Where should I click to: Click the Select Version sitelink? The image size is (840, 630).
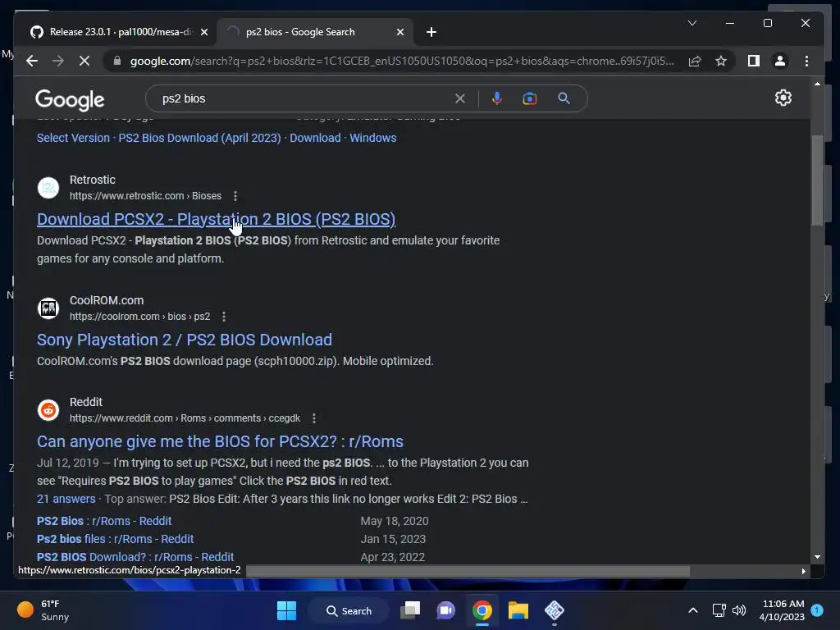click(73, 138)
